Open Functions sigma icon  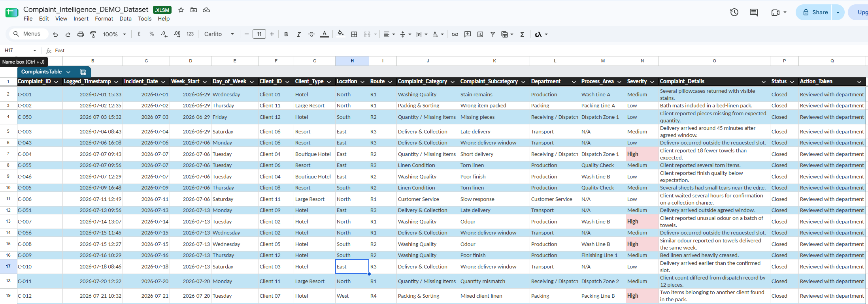(522, 34)
